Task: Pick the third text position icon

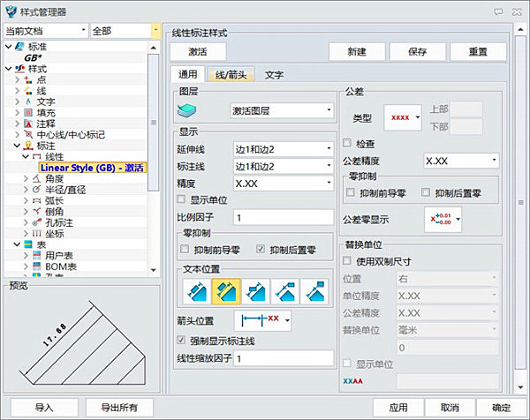Action: coord(256,290)
